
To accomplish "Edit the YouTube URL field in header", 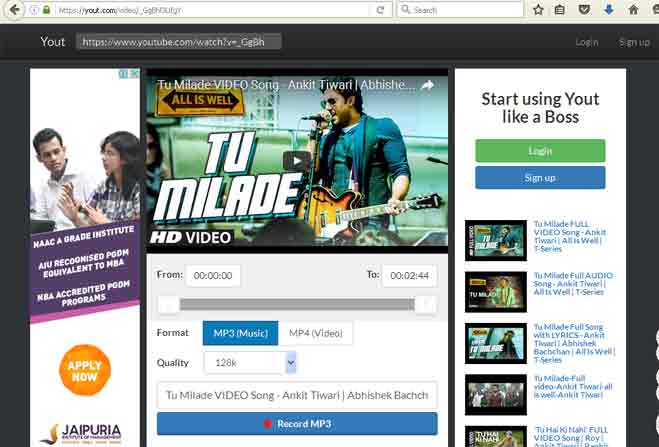I will click(x=179, y=42).
